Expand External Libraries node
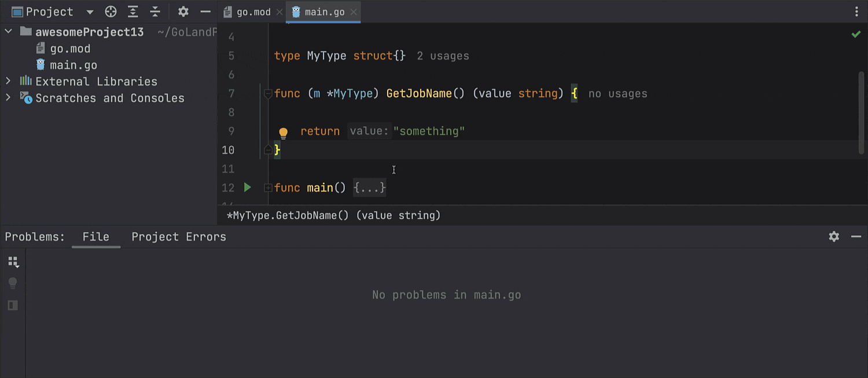The height and width of the screenshot is (378, 868). (x=8, y=81)
